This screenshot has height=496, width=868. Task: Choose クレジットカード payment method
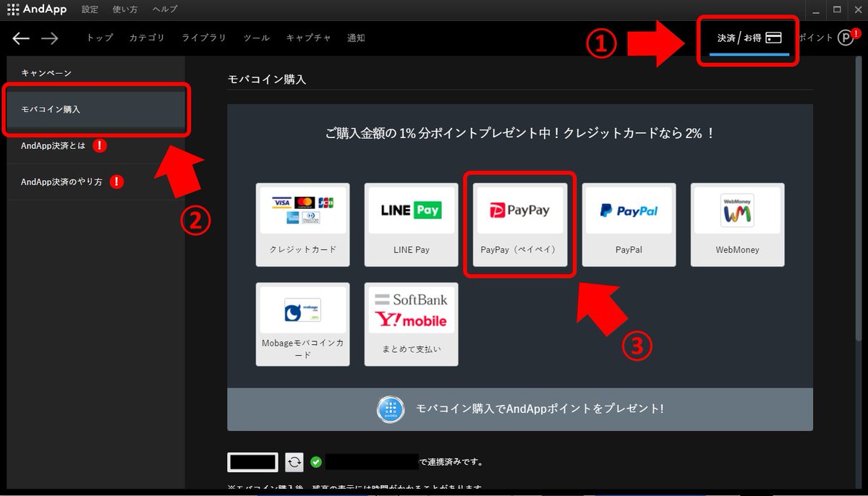[303, 225]
